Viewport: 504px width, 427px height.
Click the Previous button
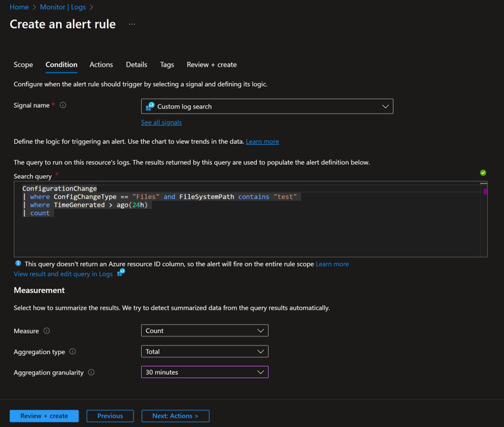point(110,416)
